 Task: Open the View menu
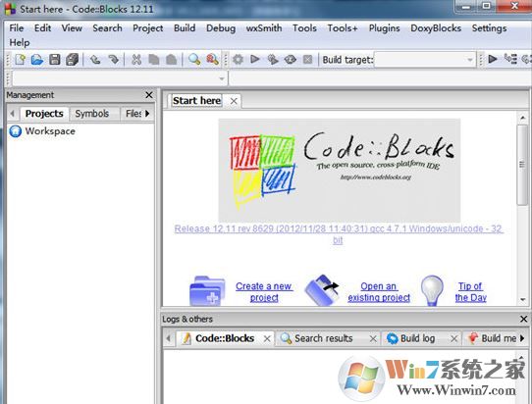[x=72, y=28]
